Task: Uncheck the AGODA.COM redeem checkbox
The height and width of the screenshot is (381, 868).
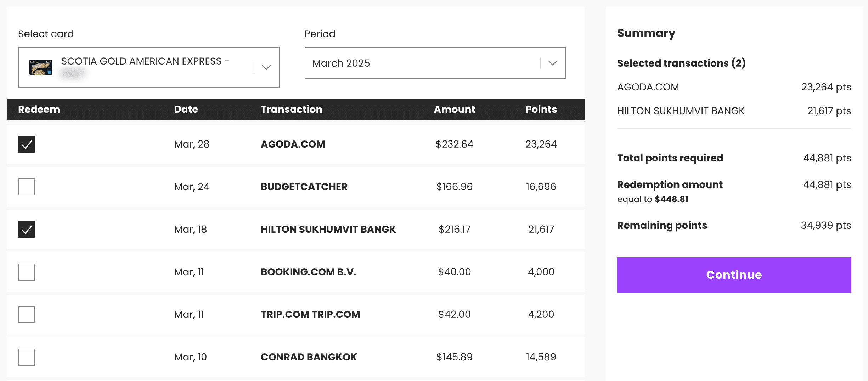Action: [x=27, y=144]
